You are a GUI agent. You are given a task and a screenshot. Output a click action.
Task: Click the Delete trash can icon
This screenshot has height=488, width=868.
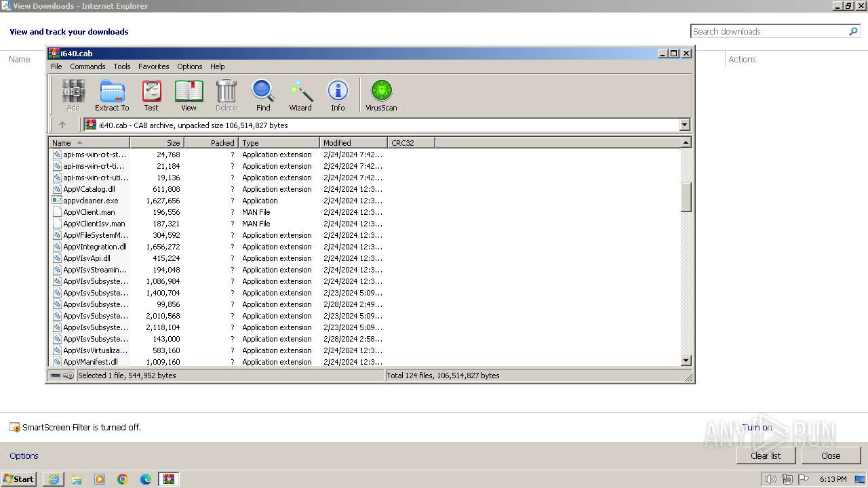point(226,95)
